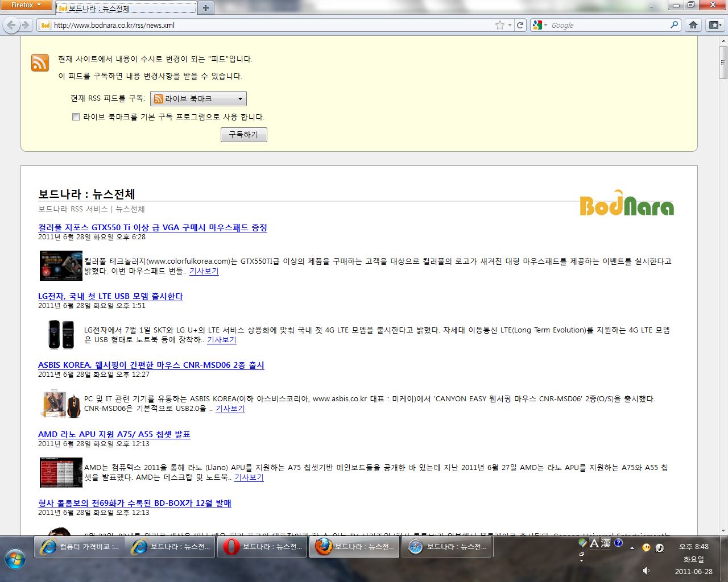Click the volume speaker tray icon

point(646,571)
